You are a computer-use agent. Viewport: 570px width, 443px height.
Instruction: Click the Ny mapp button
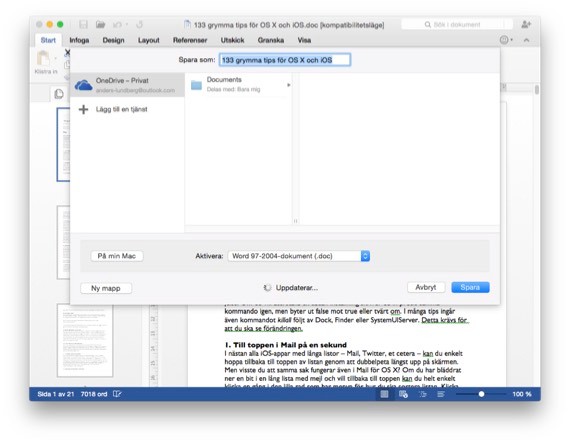pos(106,288)
